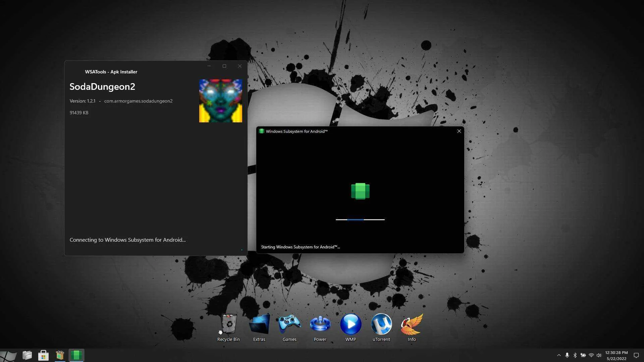644x362 pixels.
Task: Select the WSATools package icon in taskbar
Action: [60, 355]
